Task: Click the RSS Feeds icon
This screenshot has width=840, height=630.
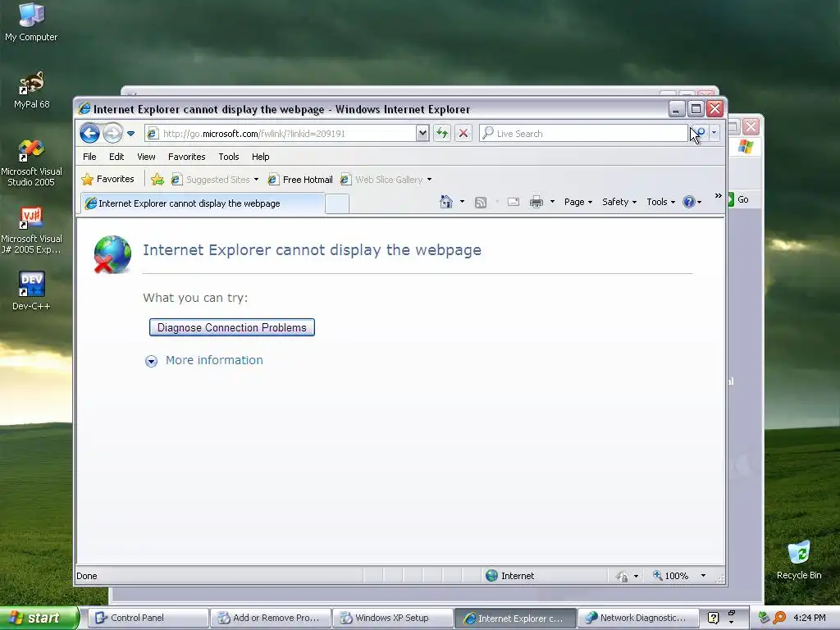Action: click(x=481, y=202)
